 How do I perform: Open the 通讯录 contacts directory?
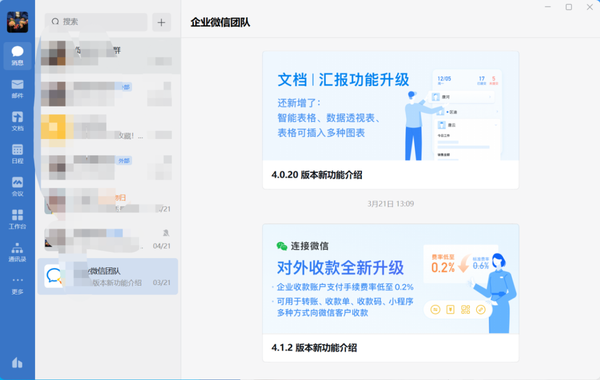pyautogui.click(x=17, y=252)
